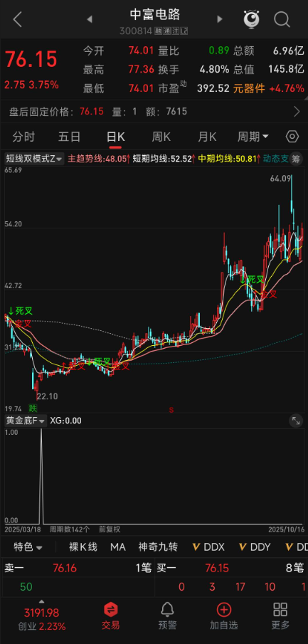
Task: Tap 加自选 add to watchlist icon
Action: [224, 616]
